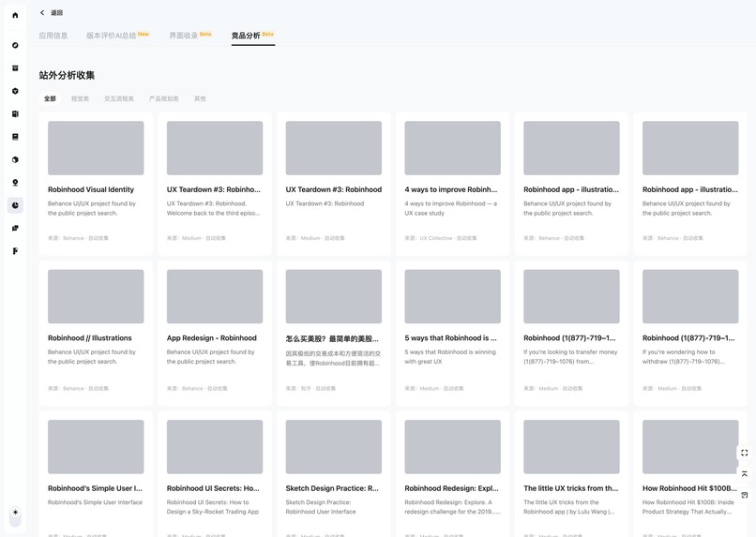Filter articles by 全部
Viewport: 756px width, 537px height.
tap(50, 98)
